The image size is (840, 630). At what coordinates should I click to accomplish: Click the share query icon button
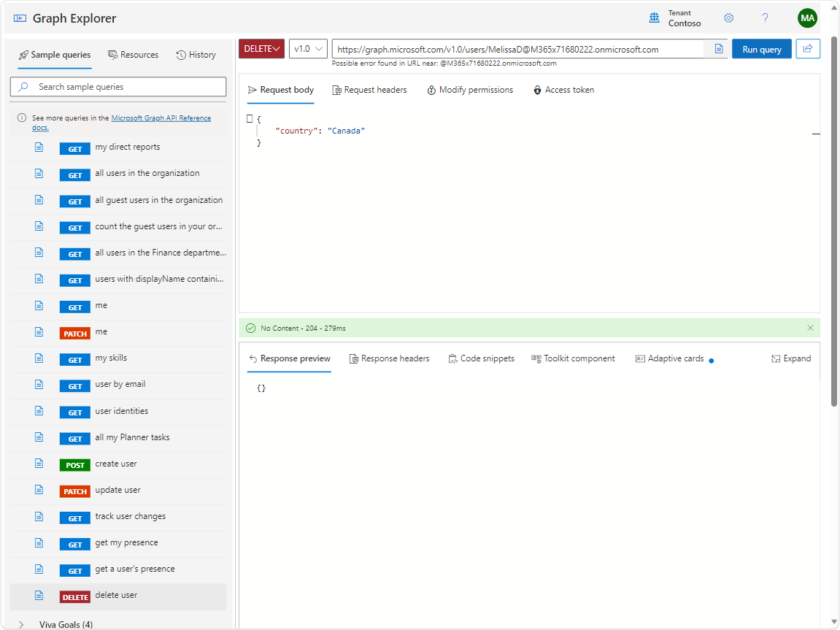tap(808, 49)
